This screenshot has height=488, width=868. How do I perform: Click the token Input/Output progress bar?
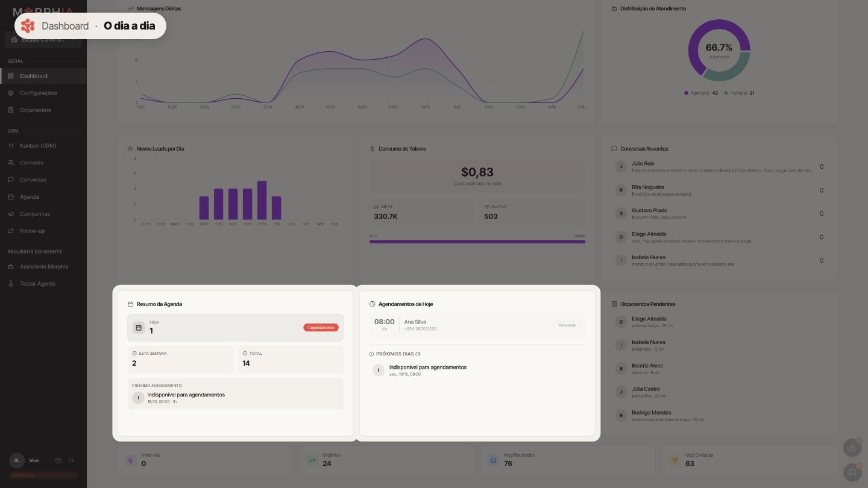click(x=477, y=242)
